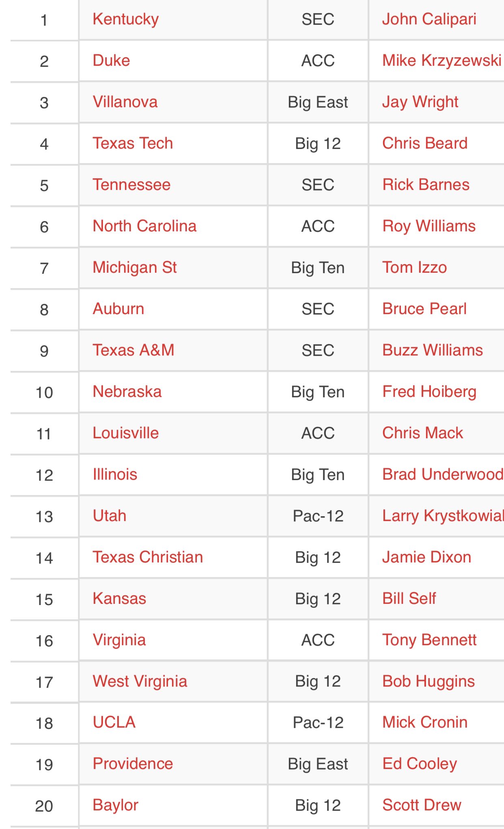Open the Villanova team page
This screenshot has height=829, width=504.
[x=125, y=102]
